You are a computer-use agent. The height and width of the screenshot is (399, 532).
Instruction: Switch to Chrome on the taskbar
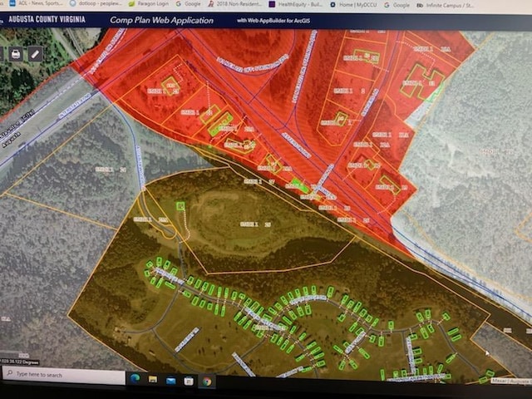[x=207, y=382]
